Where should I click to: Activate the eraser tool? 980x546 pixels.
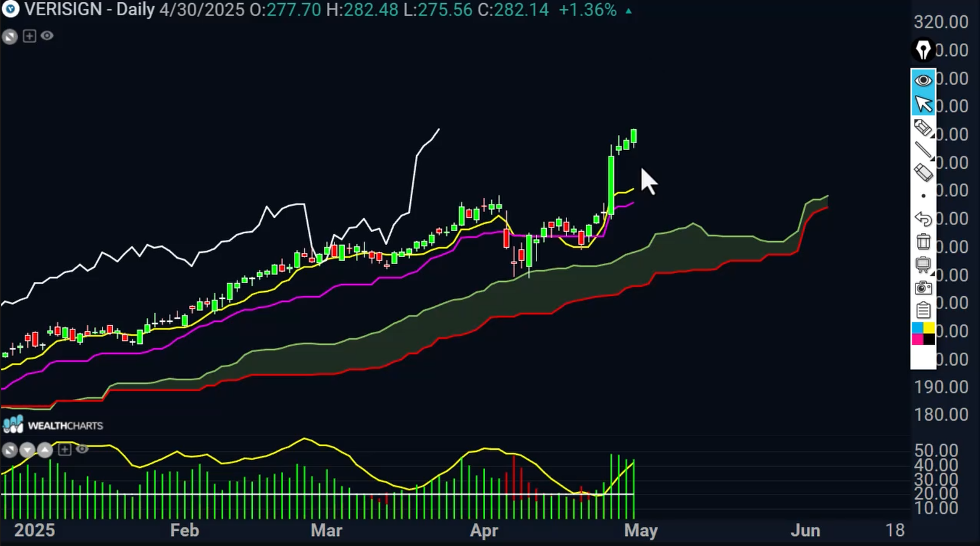click(923, 172)
